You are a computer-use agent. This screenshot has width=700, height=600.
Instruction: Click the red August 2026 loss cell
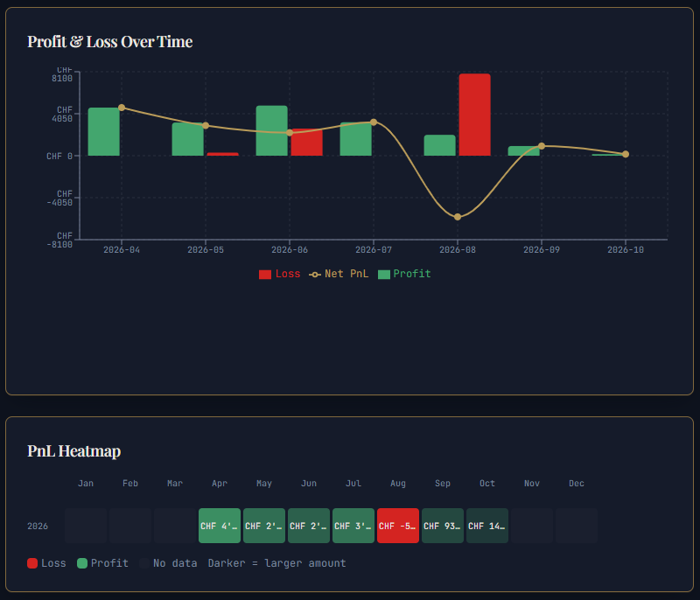pyautogui.click(x=398, y=526)
